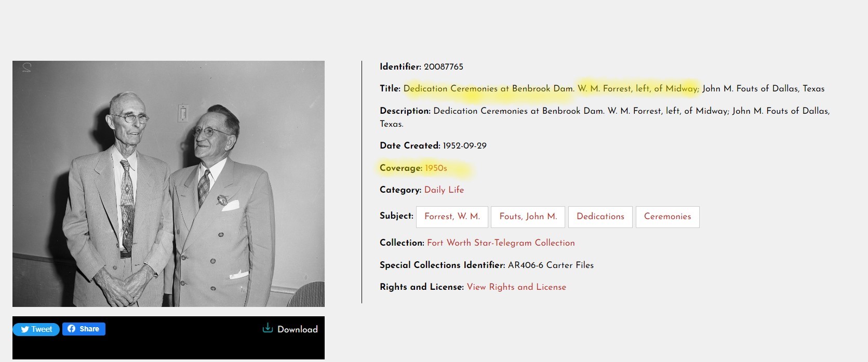Click the Description paragraph text
The height and width of the screenshot is (362, 868).
click(x=605, y=117)
